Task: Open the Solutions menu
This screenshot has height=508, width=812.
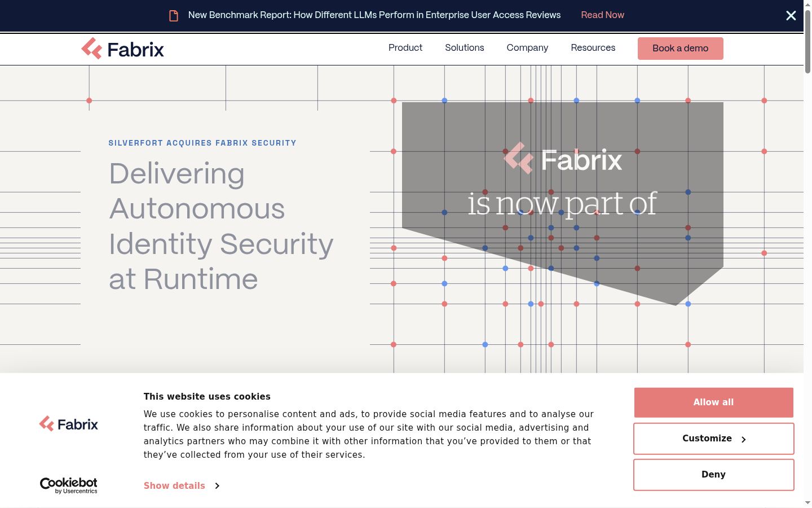Action: [465, 48]
